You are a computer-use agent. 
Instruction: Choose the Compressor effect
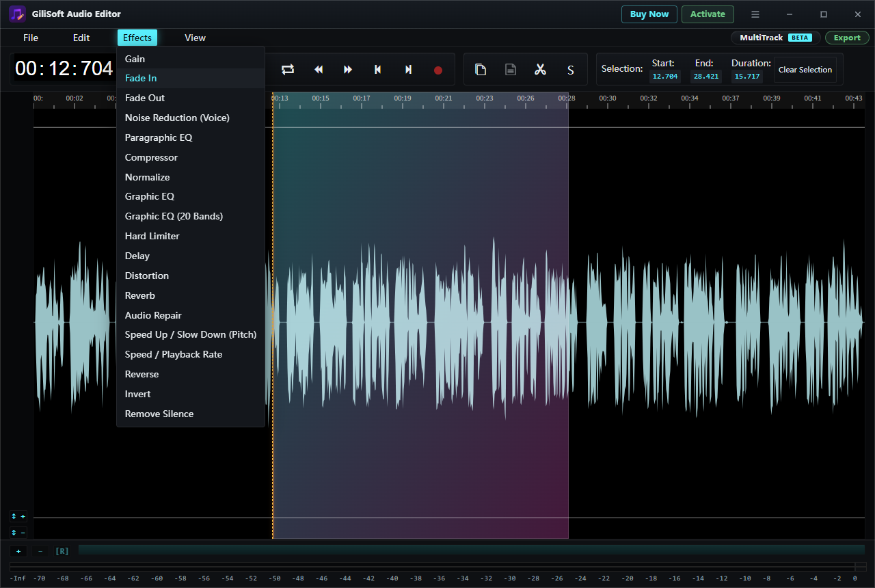point(191,157)
